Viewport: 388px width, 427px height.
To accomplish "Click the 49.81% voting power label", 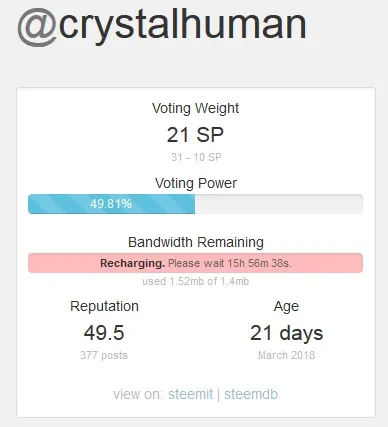I will pos(111,204).
